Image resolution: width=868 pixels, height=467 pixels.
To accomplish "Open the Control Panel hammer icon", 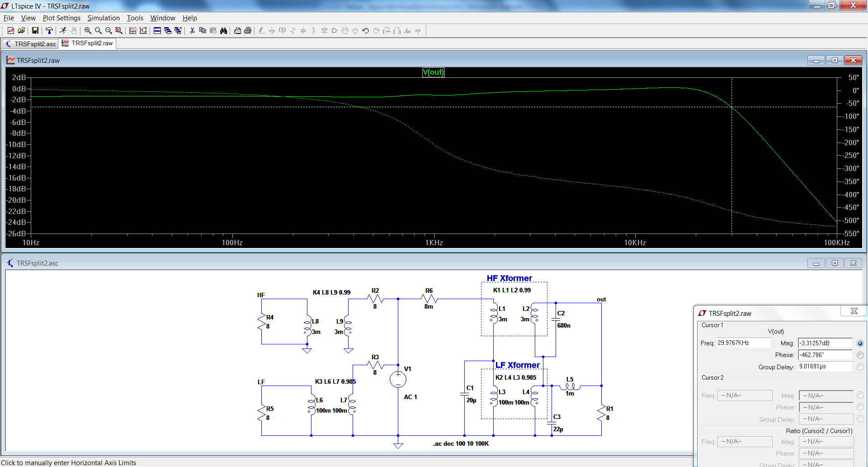I will [49, 31].
